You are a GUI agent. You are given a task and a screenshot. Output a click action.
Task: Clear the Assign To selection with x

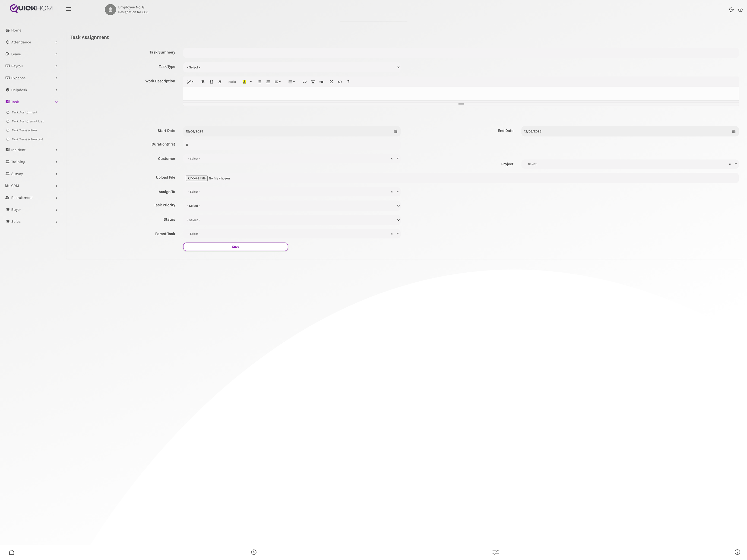pos(392,192)
